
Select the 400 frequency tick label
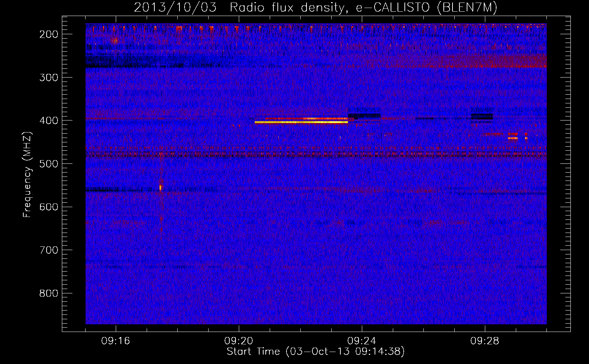point(48,121)
